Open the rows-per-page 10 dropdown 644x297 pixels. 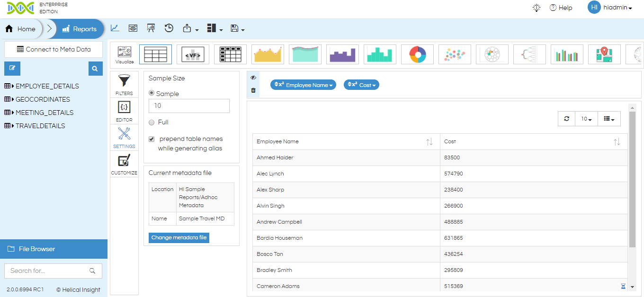(587, 119)
